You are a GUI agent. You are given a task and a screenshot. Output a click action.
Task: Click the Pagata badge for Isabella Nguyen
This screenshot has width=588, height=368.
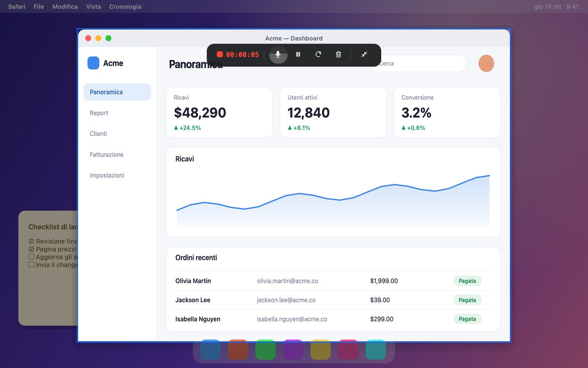[467, 319]
